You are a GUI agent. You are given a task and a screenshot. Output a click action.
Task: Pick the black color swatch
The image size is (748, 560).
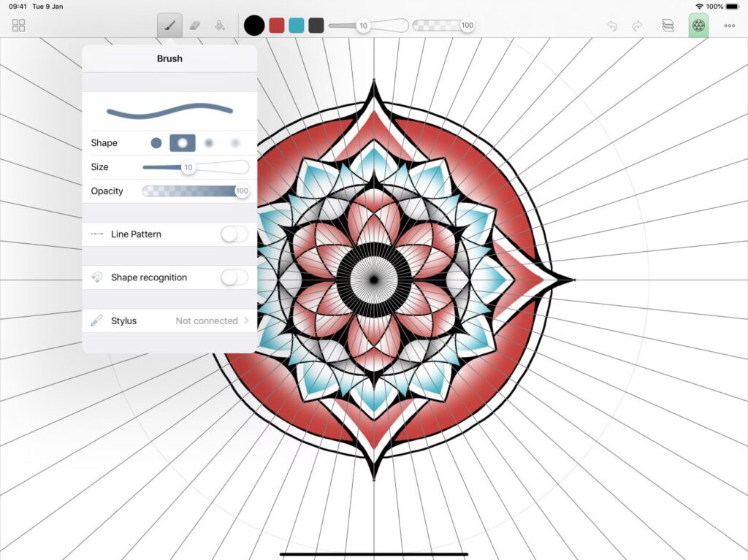(x=254, y=26)
